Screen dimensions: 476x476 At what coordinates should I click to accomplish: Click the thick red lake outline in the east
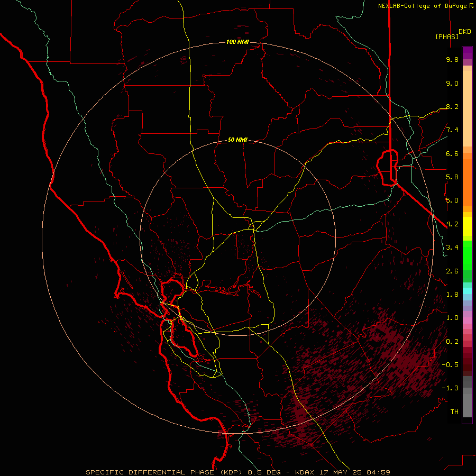coord(388,167)
